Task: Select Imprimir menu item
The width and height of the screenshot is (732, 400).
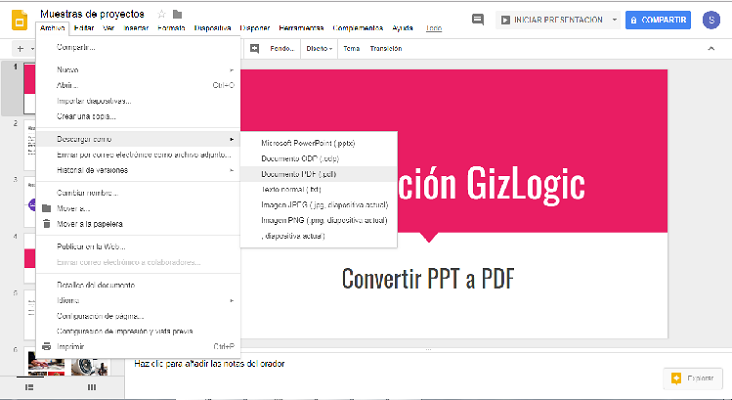Action: coord(138,347)
